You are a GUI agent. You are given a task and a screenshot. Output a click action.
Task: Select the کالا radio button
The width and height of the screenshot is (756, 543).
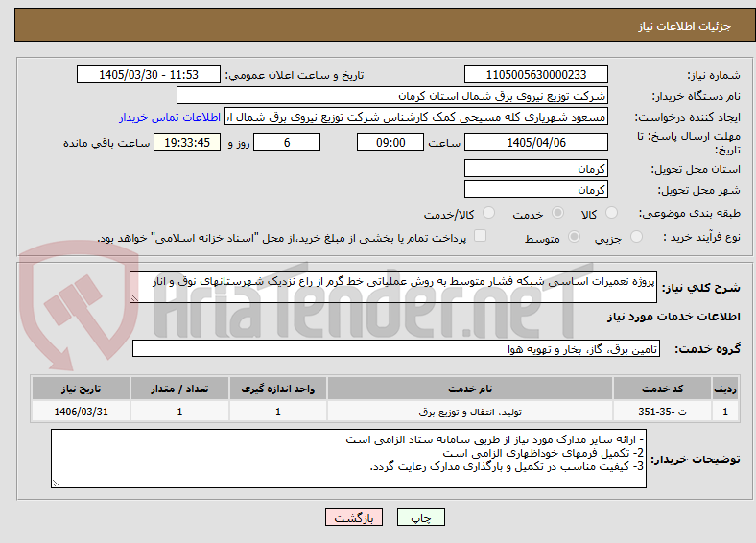[611, 213]
